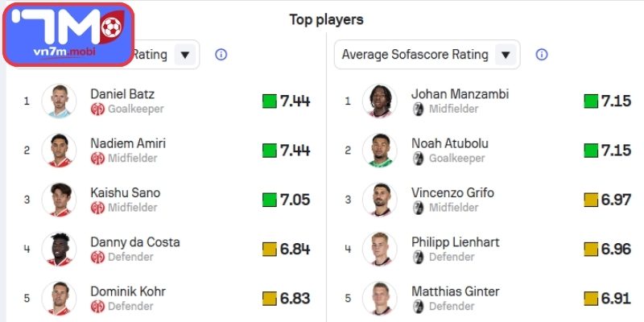Open Daniel Batz player profile

[122, 94]
